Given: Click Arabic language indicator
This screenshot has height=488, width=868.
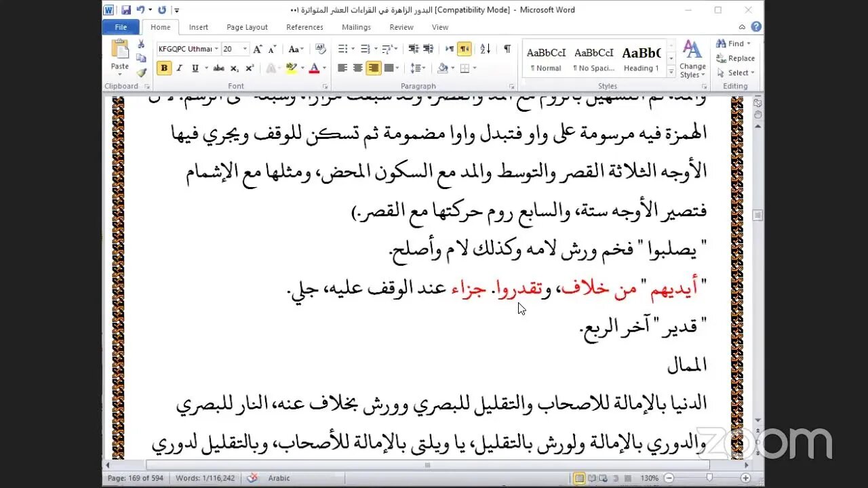Looking at the screenshot, I should pos(279,478).
